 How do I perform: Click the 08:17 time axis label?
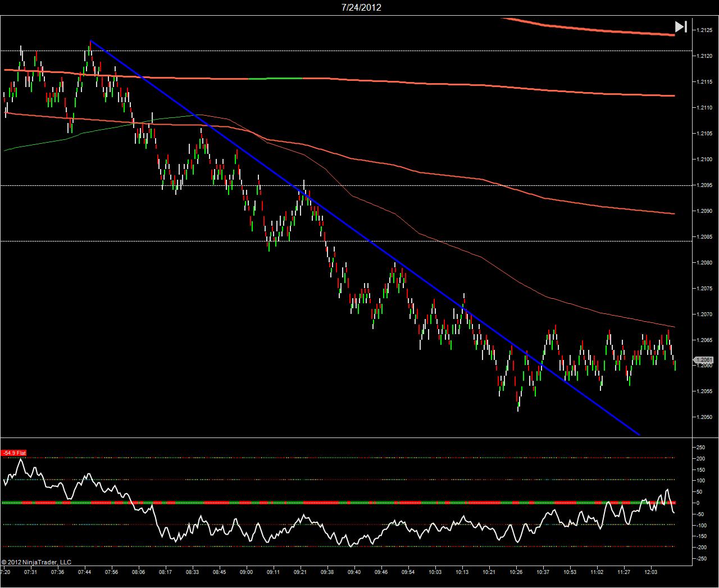click(165, 572)
